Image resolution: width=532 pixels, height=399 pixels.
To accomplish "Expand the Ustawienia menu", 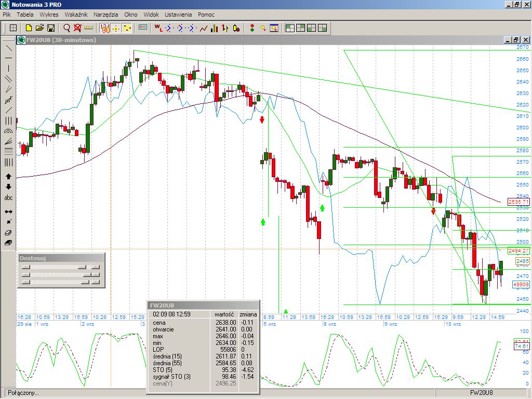I will point(178,15).
